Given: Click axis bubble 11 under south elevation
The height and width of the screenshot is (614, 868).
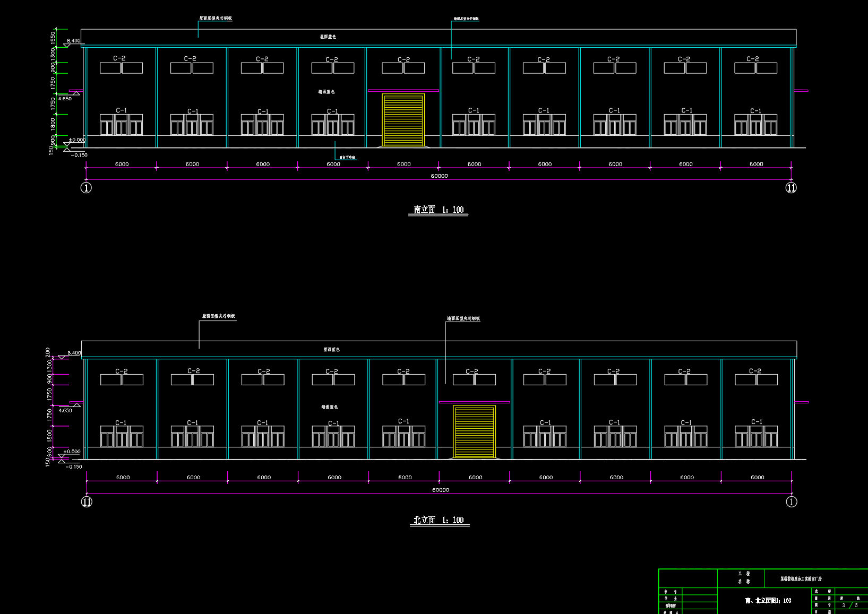Looking at the screenshot, I should (x=791, y=187).
